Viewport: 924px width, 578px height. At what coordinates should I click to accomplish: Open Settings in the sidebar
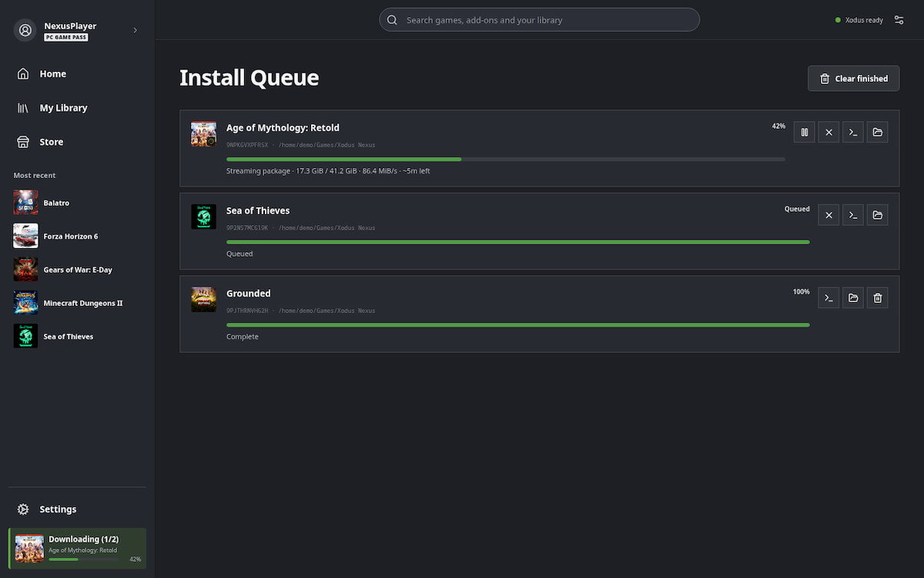coord(77,509)
